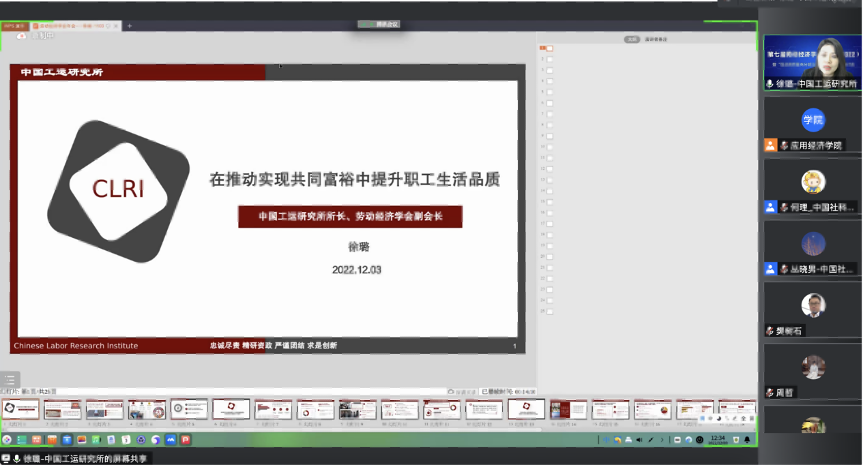Image resolution: width=864 pixels, height=466 pixels.
Task: Click the microphone icon on 徐璐's video tile
Action: 770,84
